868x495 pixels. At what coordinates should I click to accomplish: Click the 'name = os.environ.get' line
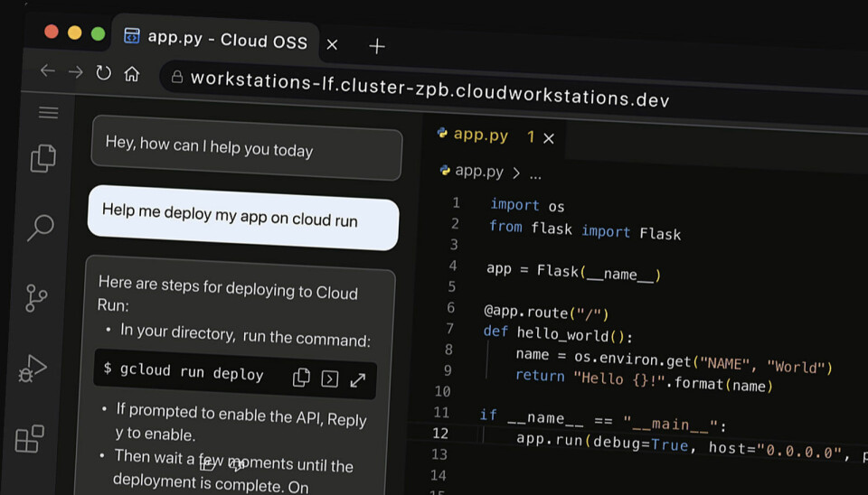pos(674,361)
